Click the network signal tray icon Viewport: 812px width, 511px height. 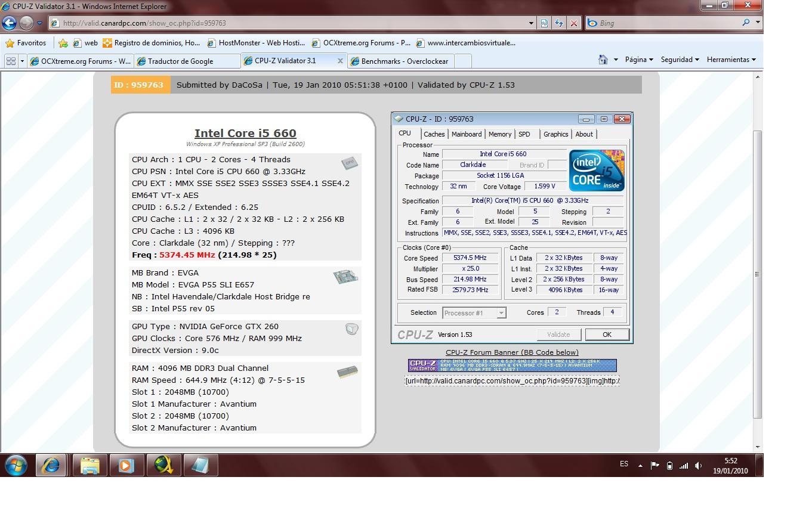point(684,466)
